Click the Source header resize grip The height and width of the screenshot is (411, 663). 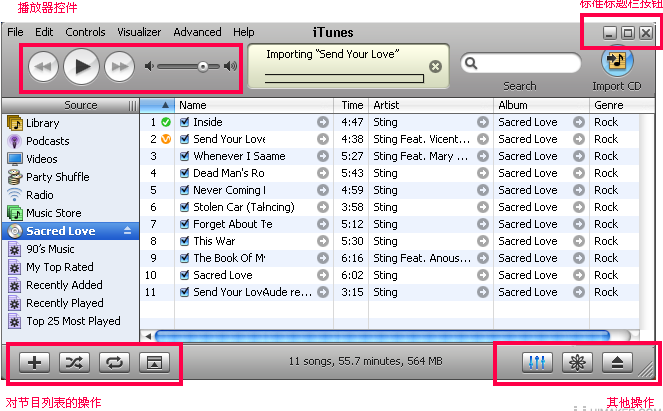tap(133, 105)
